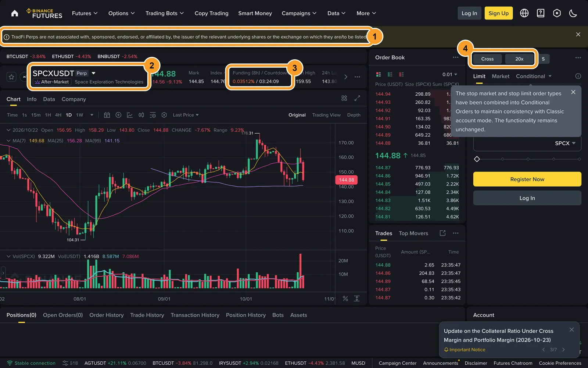
Task: Open the language globe icon
Action: pyautogui.click(x=524, y=13)
